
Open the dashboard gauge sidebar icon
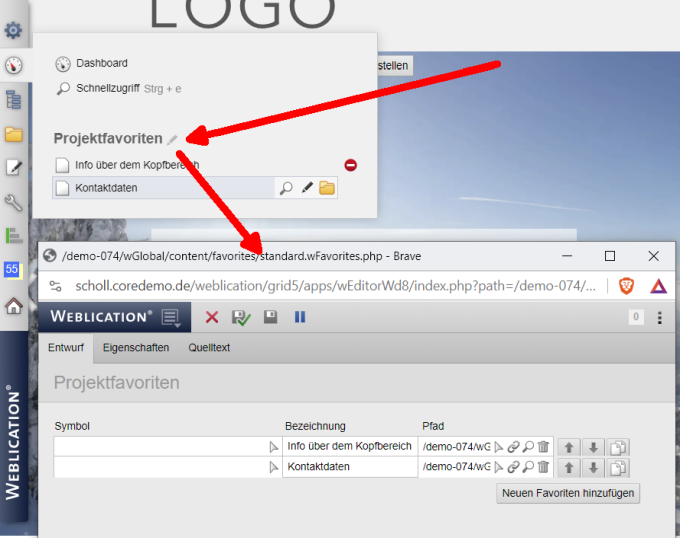[13, 65]
